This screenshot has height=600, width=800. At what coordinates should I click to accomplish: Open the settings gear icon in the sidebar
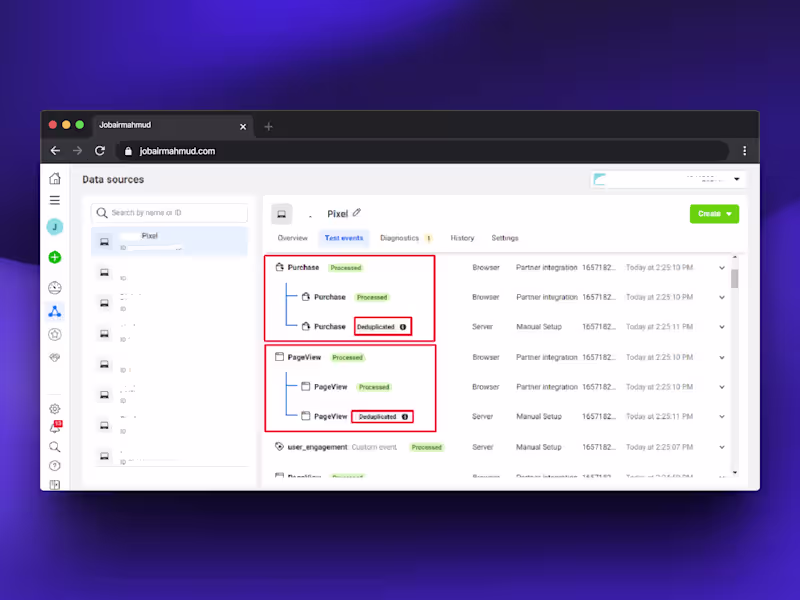[55, 409]
